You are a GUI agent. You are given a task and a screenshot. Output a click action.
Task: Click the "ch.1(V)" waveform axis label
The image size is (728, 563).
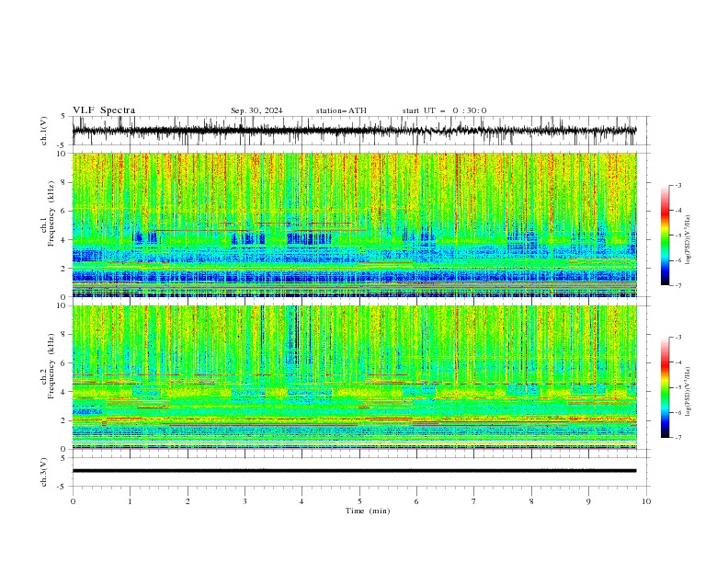(44, 131)
